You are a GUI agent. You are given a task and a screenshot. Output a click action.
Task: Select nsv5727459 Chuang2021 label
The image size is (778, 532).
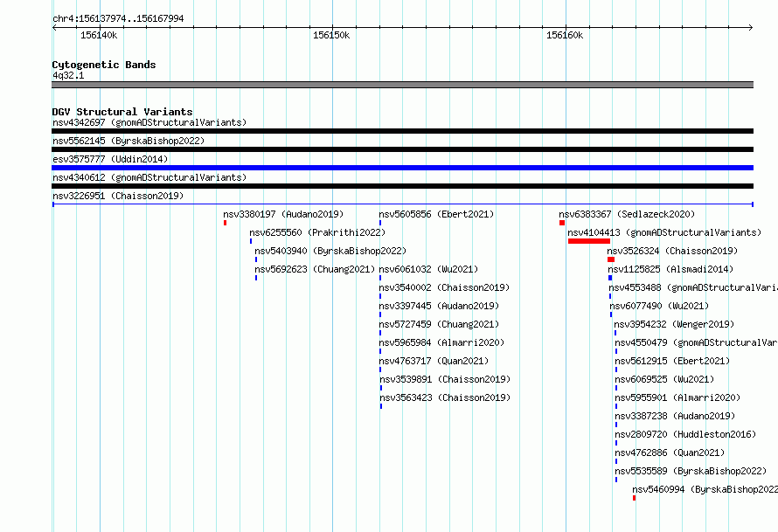(x=439, y=324)
